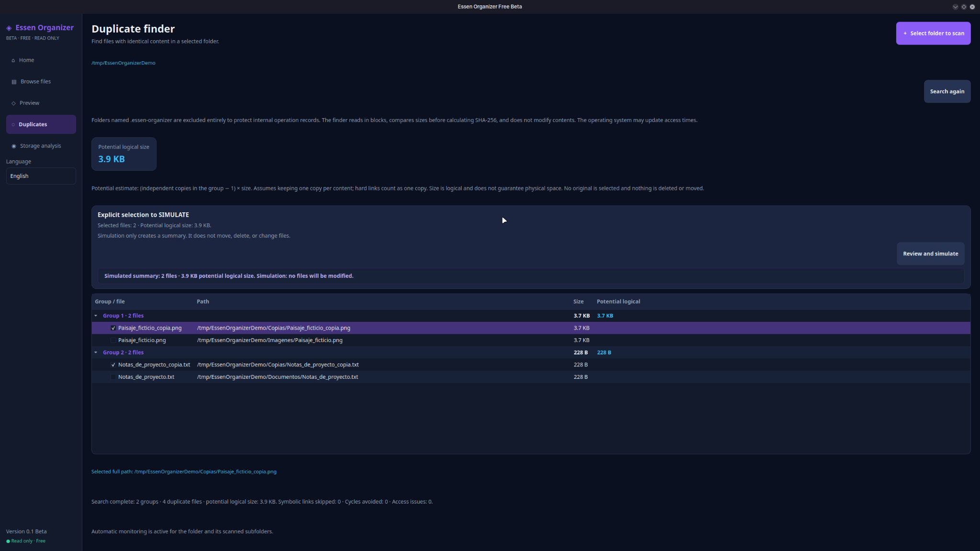Collapse Group 1 with the triangle arrow

pyautogui.click(x=96, y=316)
